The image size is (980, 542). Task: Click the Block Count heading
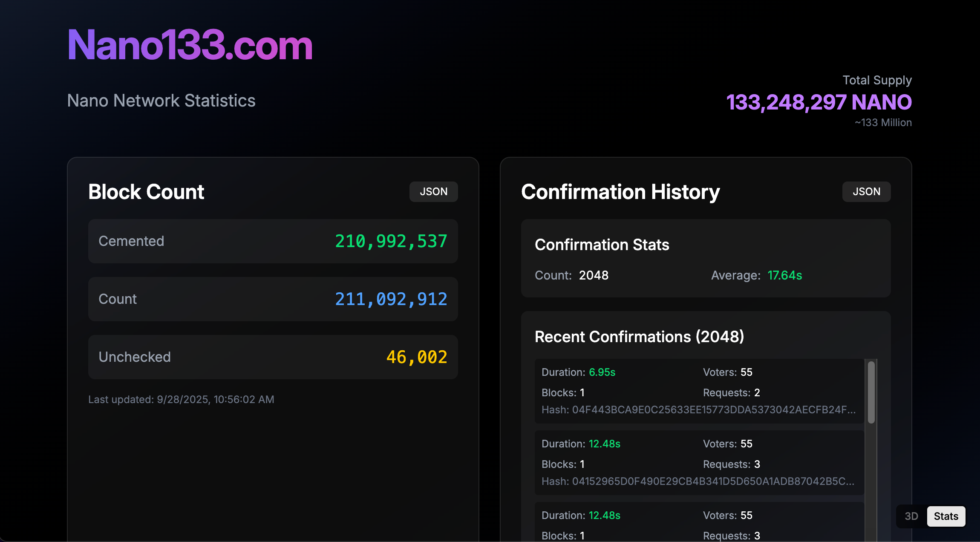pyautogui.click(x=146, y=192)
